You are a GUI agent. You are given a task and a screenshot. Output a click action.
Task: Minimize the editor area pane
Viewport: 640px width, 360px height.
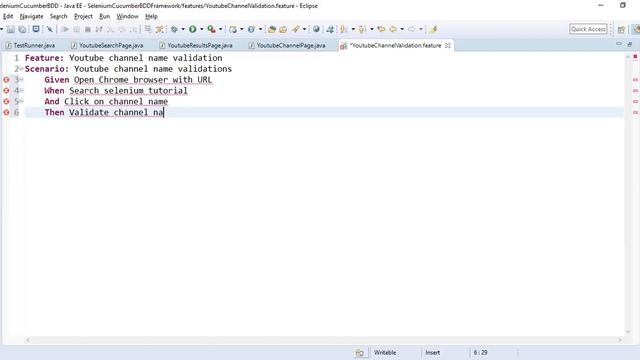pos(619,44)
